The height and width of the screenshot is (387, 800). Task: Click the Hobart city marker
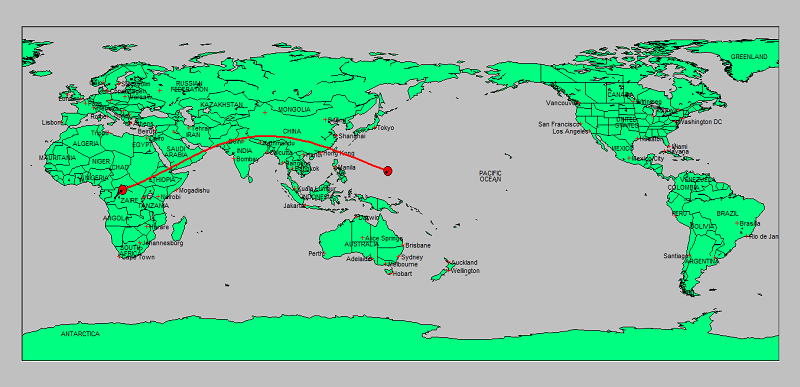coord(391,274)
